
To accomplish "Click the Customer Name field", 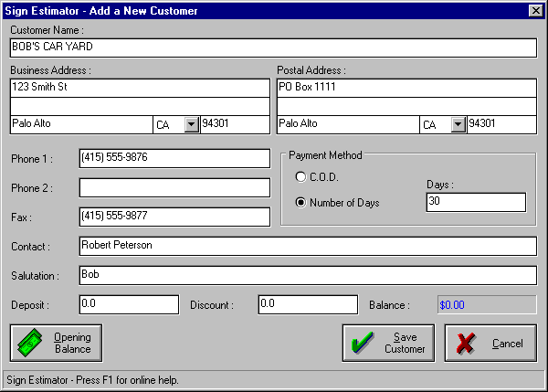I will (273, 48).
